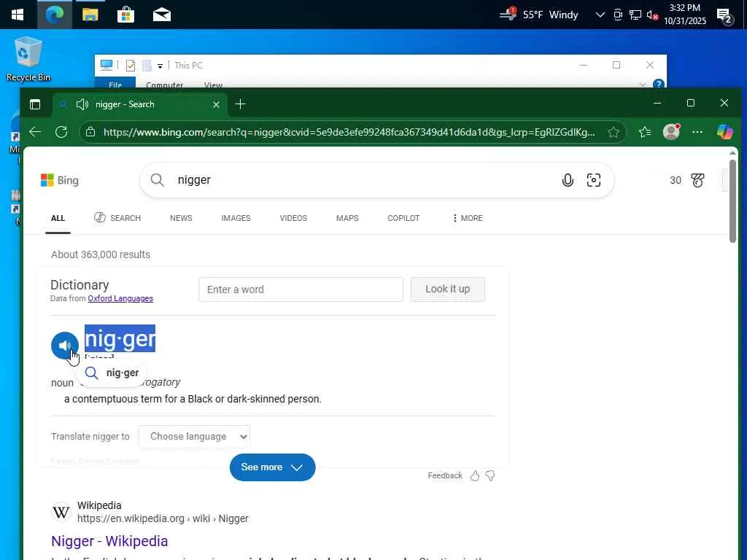This screenshot has height=560, width=747.
Task: Open the Edge favorites list
Action: (x=645, y=132)
